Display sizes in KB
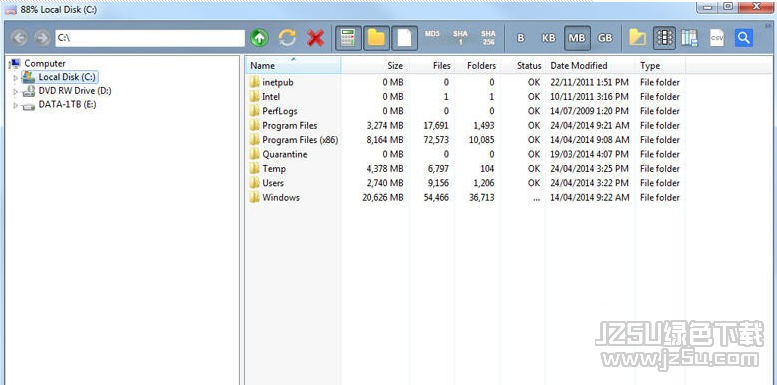Image resolution: width=777 pixels, height=385 pixels. pyautogui.click(x=549, y=38)
